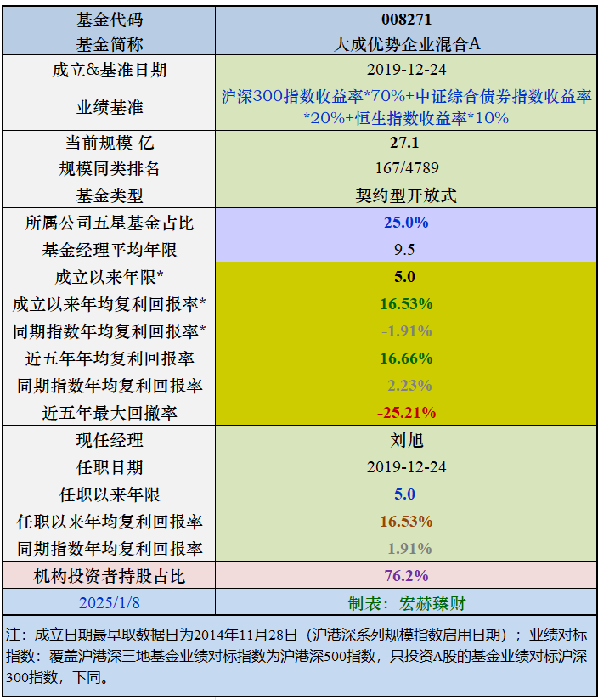
Task: Select fund type 契约型开放式
Action: click(406, 195)
